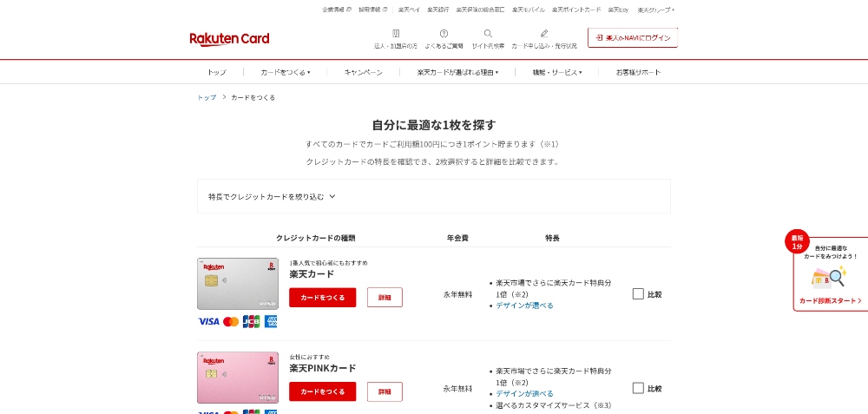
Task: Click 楽天e-NAVIにログイン button
Action: coord(632,38)
